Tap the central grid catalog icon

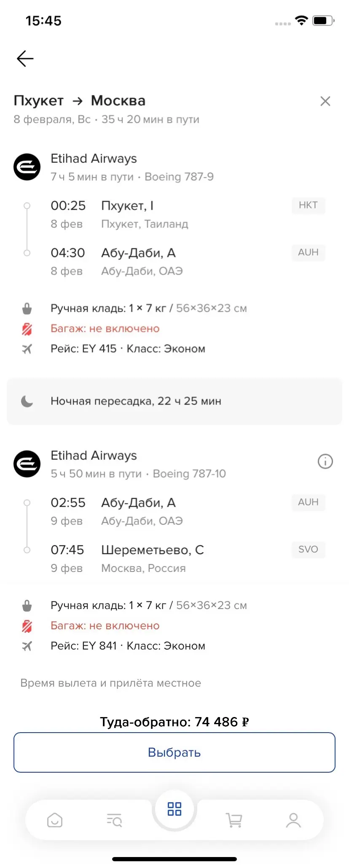[x=174, y=809]
